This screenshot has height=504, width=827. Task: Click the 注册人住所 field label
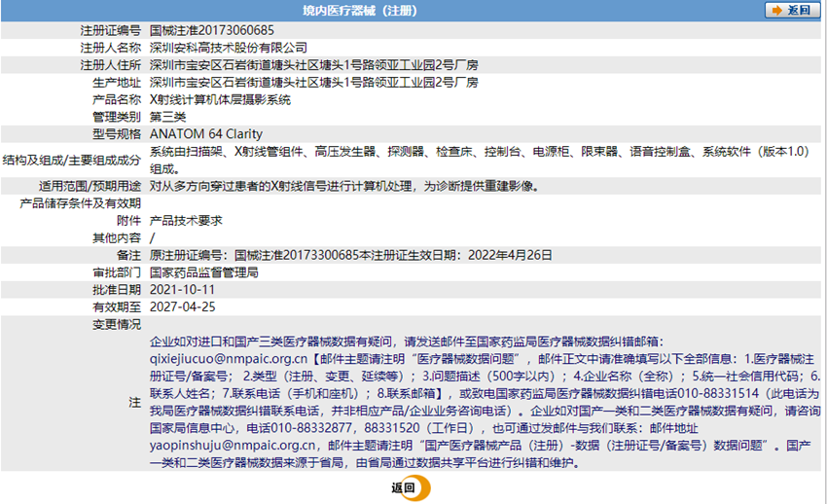[x=111, y=65]
